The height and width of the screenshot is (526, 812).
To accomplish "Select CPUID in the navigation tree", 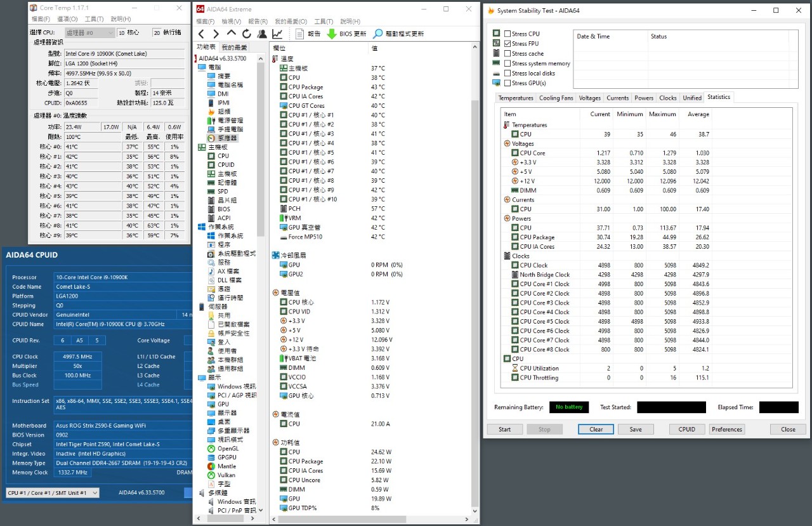I will [225, 164].
